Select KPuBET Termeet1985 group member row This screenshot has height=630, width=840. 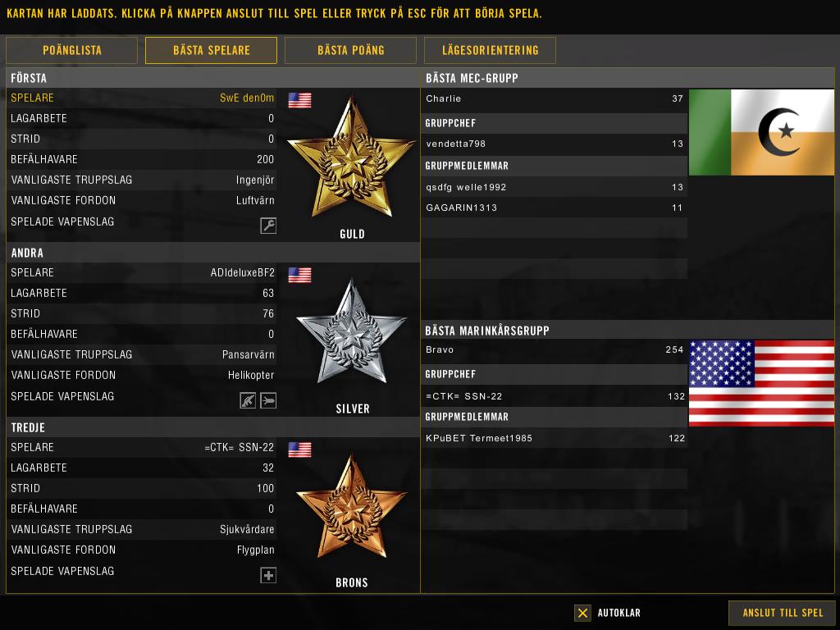pyautogui.click(x=554, y=438)
